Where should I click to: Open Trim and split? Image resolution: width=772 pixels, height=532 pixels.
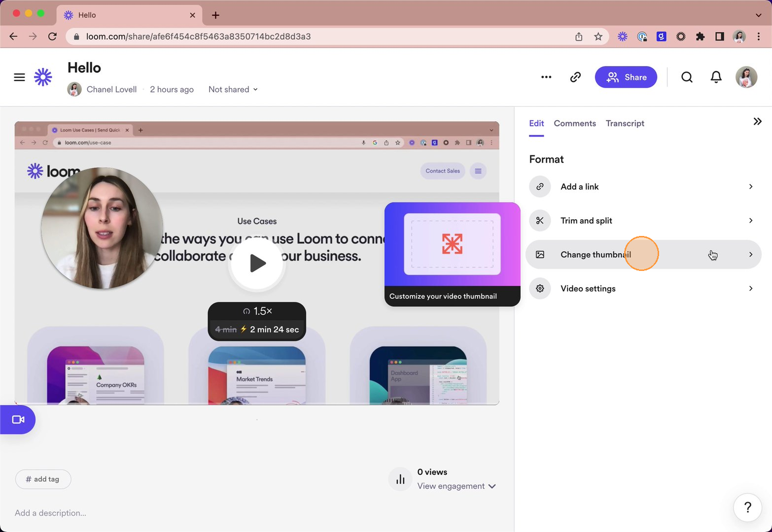click(643, 221)
